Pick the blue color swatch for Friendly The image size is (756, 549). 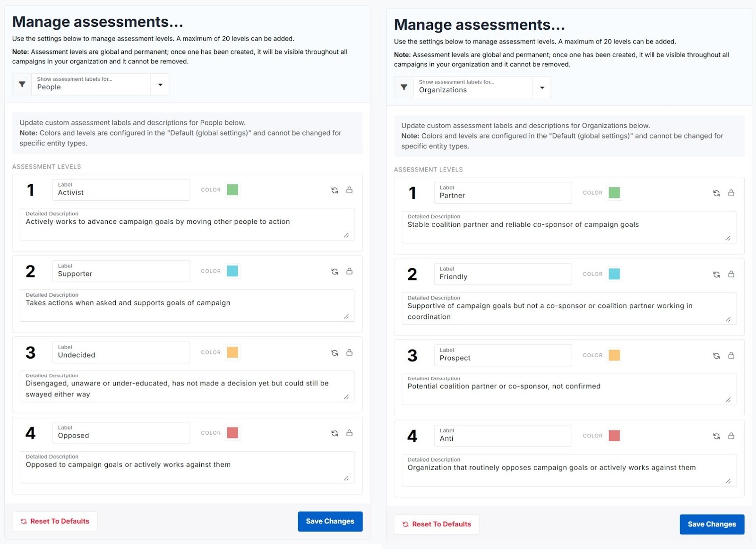[614, 274]
